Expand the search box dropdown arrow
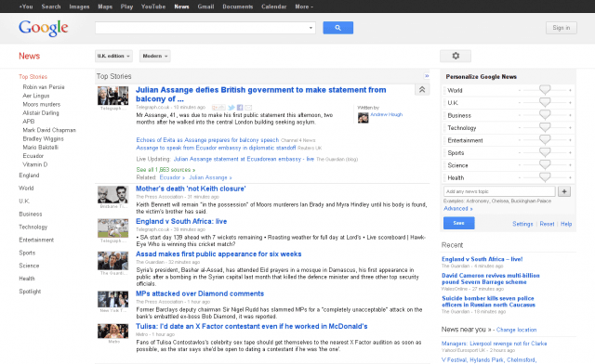The image size is (595, 364). point(311,28)
